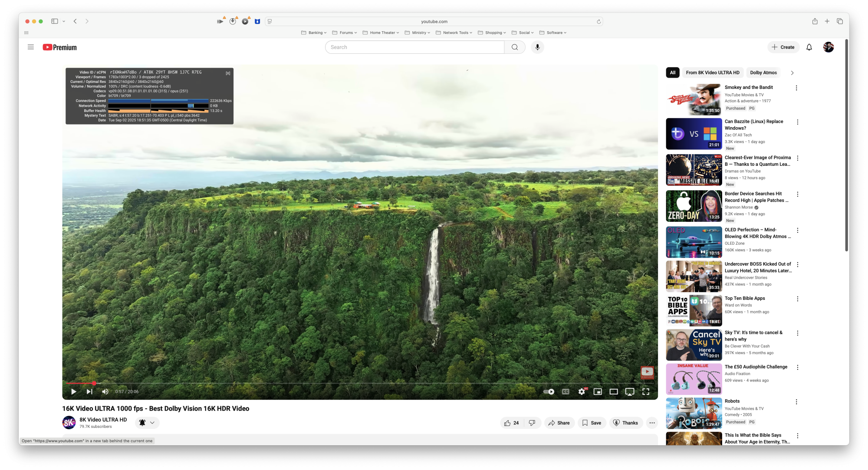Image resolution: width=868 pixels, height=470 pixels.
Task: Enable miniplayer mode
Action: click(x=598, y=391)
